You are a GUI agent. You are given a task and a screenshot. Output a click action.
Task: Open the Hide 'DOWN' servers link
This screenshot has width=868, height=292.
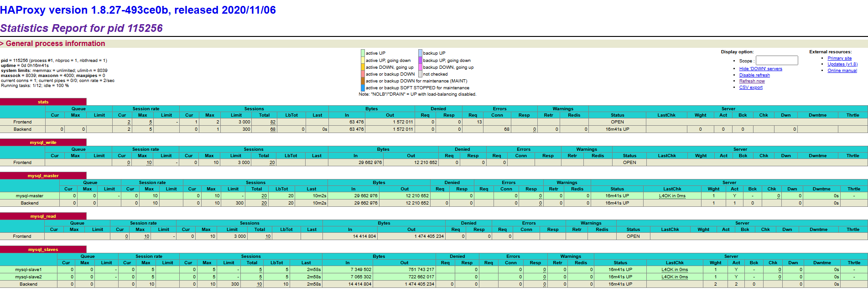click(x=760, y=69)
